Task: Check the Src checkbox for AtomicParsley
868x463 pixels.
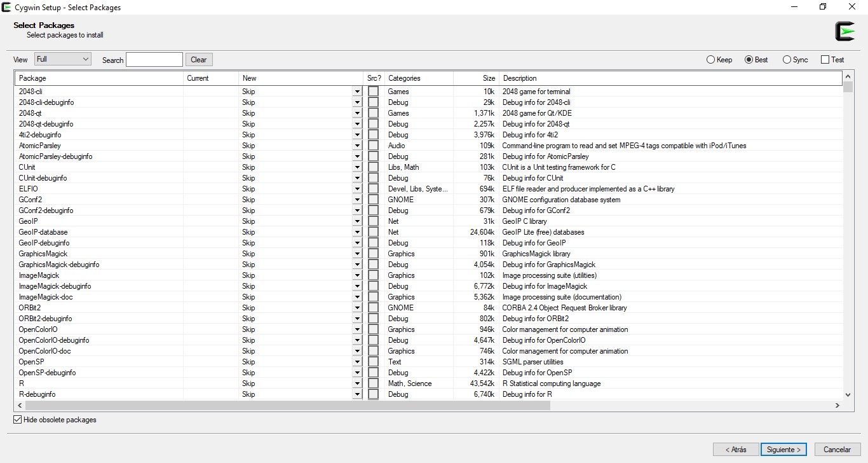Action: coord(373,146)
